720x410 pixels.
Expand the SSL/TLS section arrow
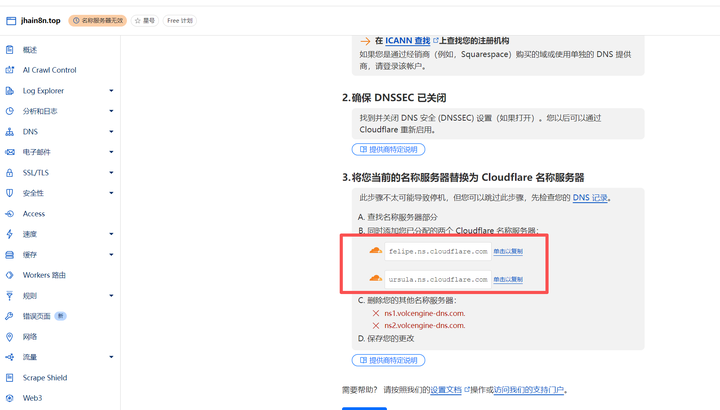pos(111,172)
